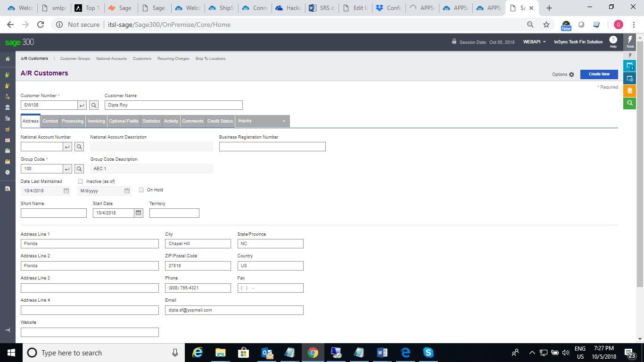Image resolution: width=644 pixels, height=362 pixels.
Task: Click the Help question mark icon
Action: coord(613,40)
